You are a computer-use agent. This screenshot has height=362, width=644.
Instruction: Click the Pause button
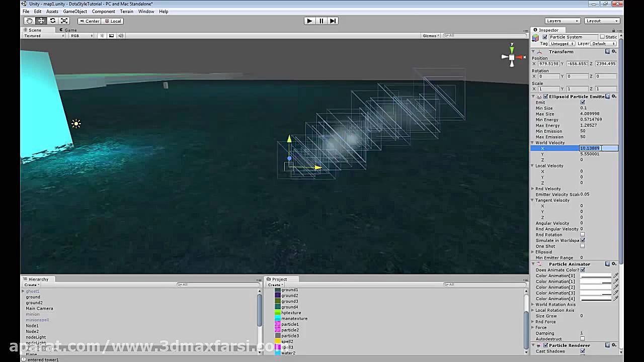(321, 21)
